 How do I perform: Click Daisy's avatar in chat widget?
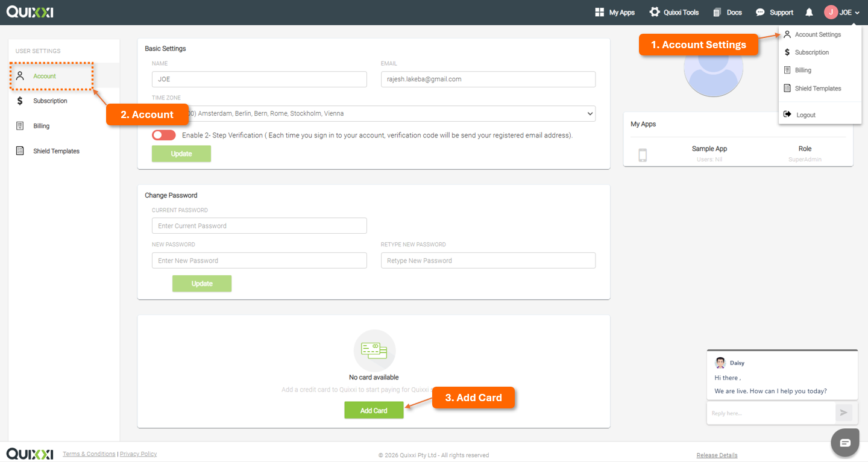tap(720, 363)
